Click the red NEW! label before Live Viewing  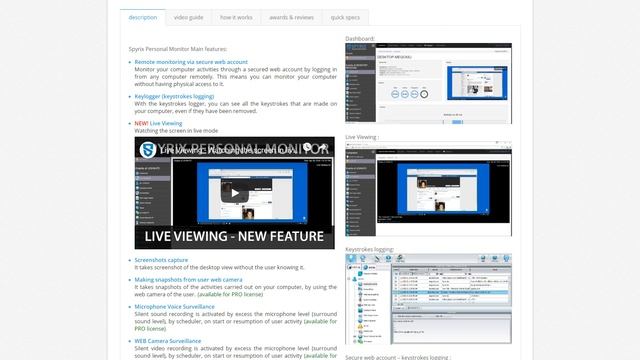[x=141, y=123]
